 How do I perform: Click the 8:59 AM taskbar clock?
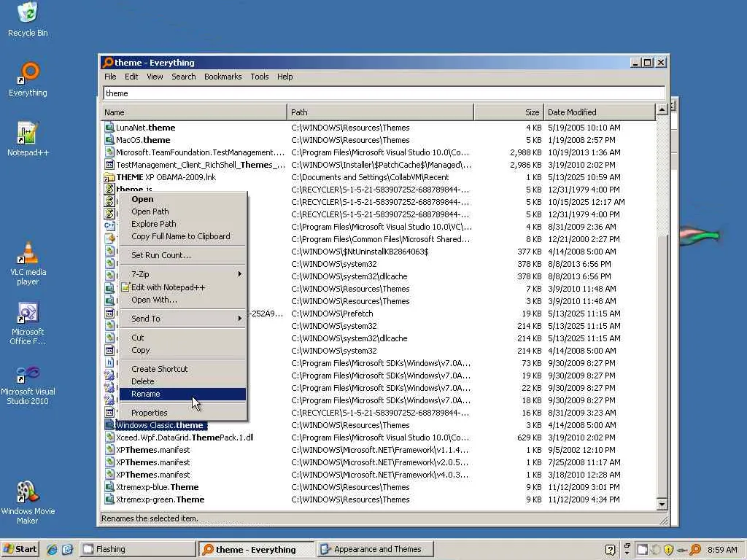pyautogui.click(x=722, y=550)
